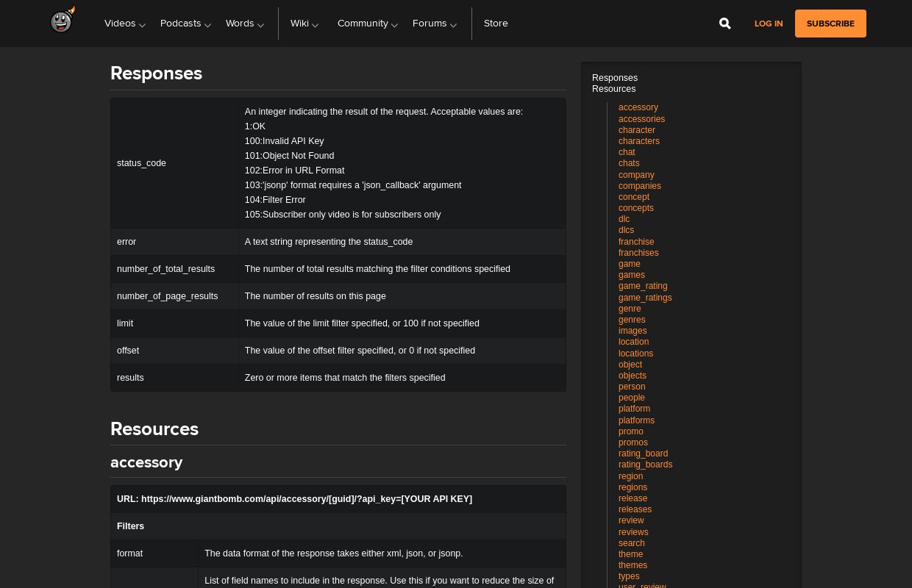Open the character resource link

(637, 130)
